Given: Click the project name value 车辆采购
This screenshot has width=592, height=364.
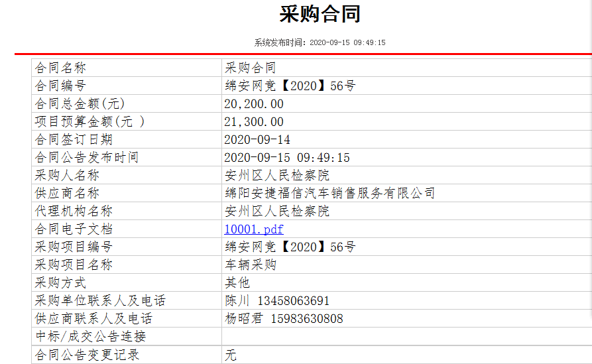Looking at the screenshot, I should pos(251,265).
